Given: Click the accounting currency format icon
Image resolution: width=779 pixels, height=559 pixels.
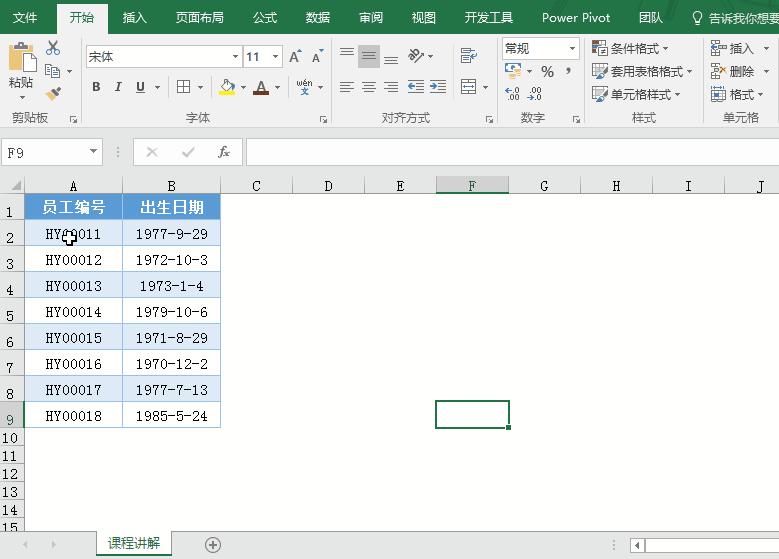Looking at the screenshot, I should [513, 71].
